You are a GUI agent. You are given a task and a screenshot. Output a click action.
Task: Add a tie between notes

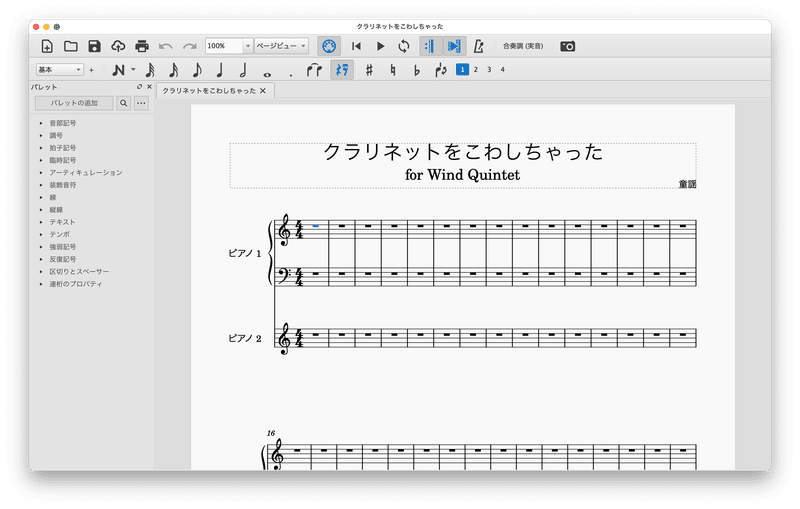(x=314, y=70)
